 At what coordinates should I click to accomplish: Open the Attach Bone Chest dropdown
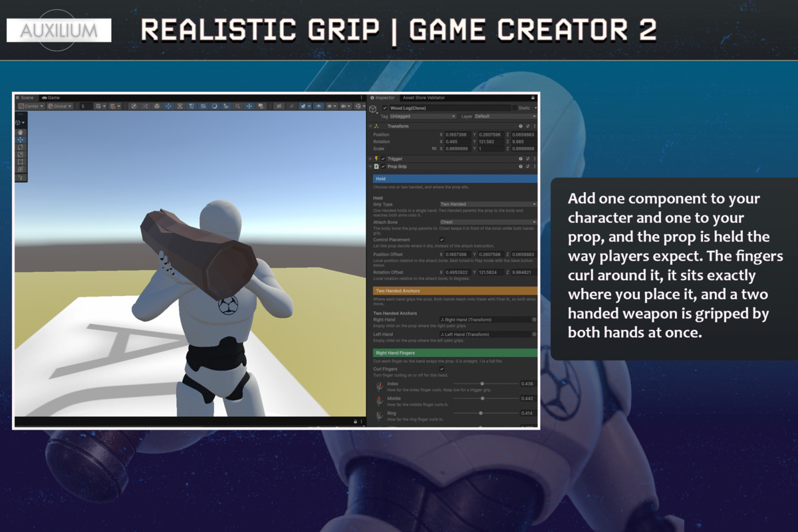(x=488, y=222)
